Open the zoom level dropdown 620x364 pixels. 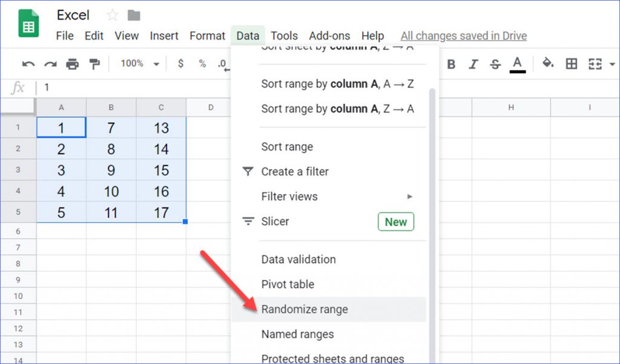[137, 63]
